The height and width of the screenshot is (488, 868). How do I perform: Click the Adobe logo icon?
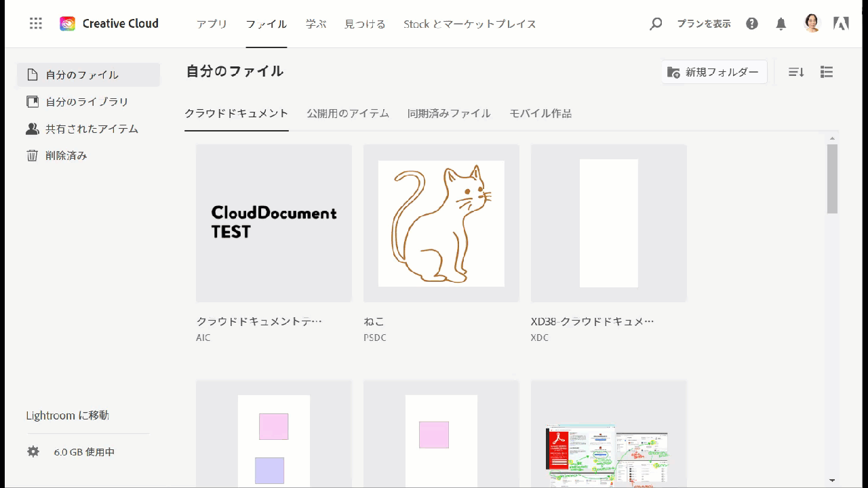tap(841, 24)
